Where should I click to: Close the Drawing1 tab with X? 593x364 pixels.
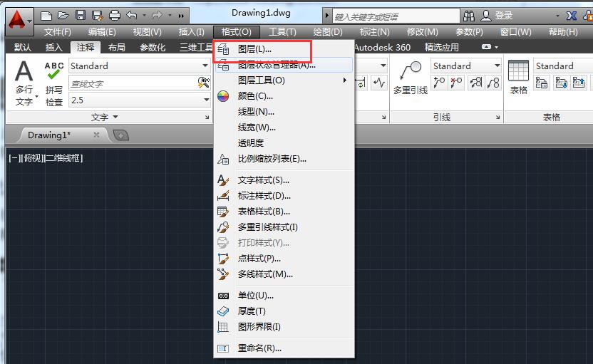(x=96, y=135)
